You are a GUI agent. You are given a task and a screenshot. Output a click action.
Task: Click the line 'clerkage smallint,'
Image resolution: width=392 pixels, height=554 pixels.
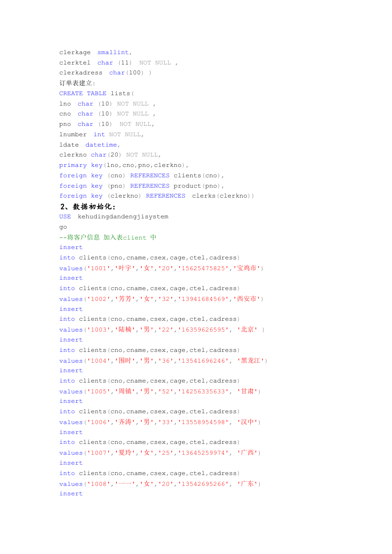tap(96, 52)
